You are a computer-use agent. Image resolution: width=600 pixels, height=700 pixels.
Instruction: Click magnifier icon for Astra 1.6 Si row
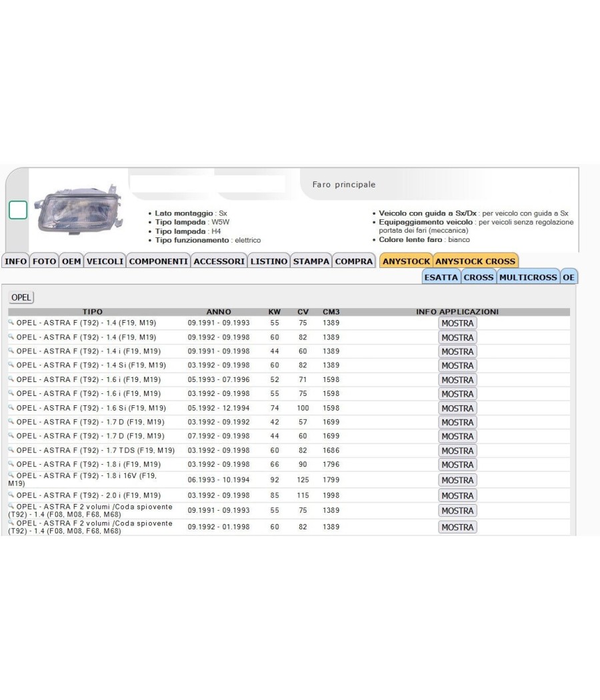[11, 407]
